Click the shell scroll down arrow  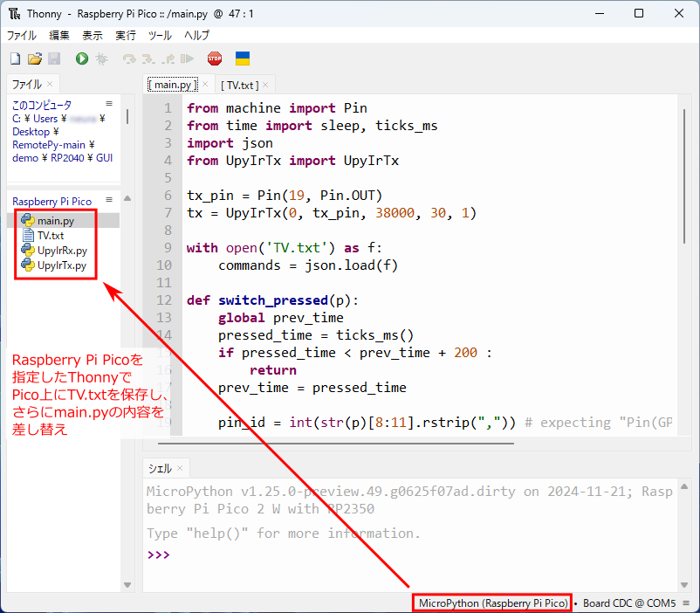(684, 584)
